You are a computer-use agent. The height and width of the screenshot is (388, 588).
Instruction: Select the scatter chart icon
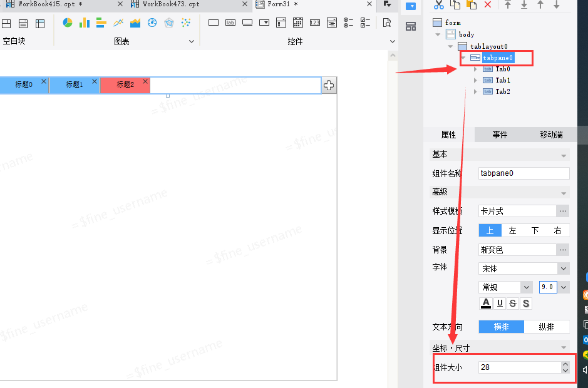pos(185,23)
